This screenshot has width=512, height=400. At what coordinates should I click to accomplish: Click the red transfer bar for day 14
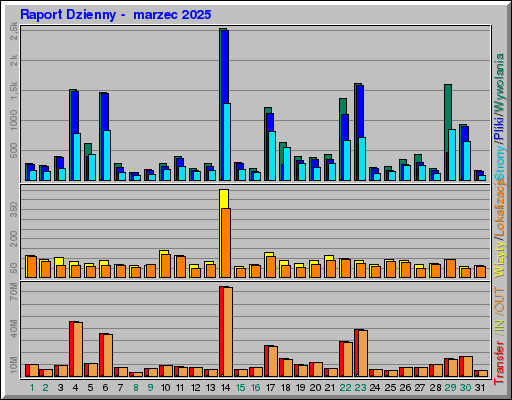tap(221, 331)
